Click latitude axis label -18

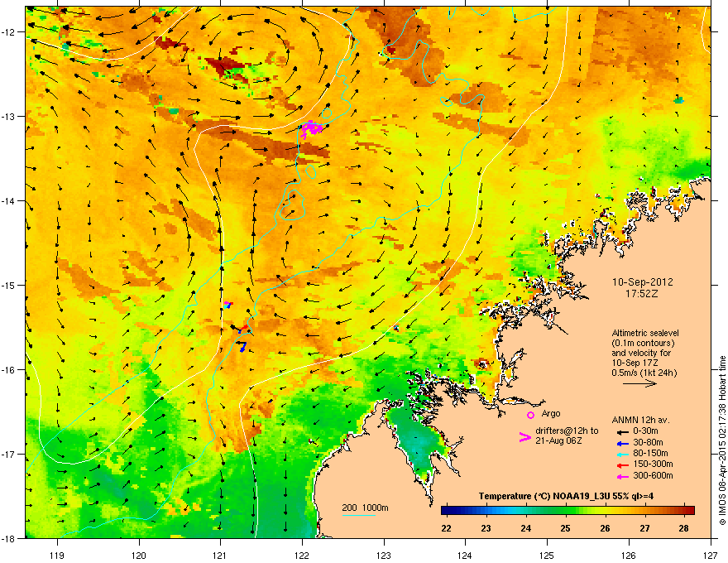click(x=8, y=538)
